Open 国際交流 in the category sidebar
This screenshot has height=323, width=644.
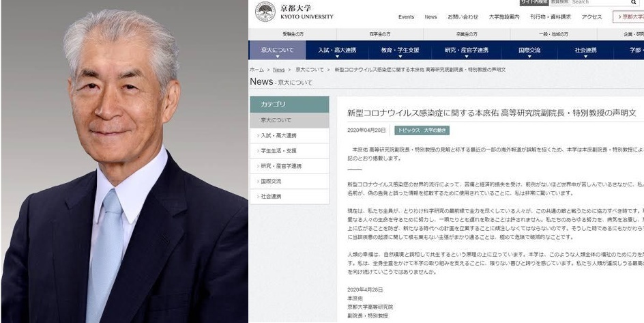pyautogui.click(x=289, y=181)
